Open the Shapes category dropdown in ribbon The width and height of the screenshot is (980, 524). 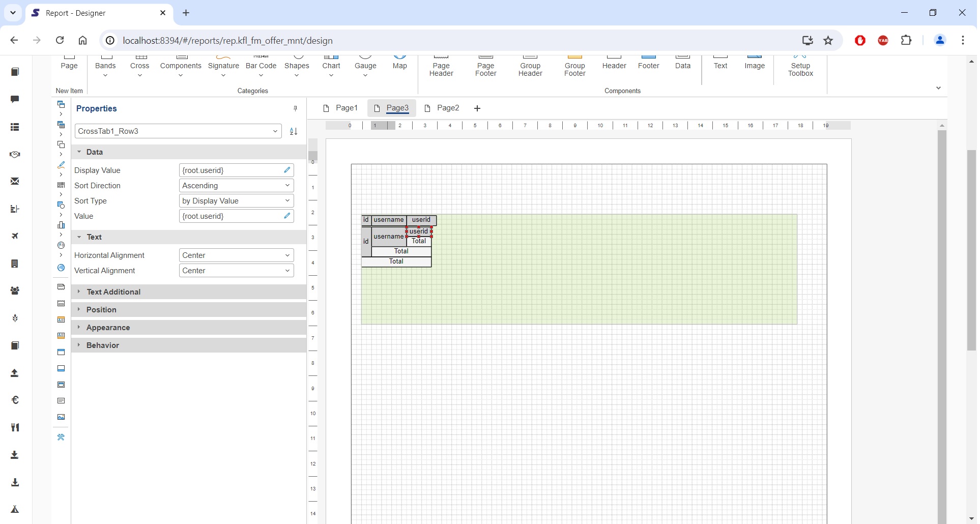(x=297, y=67)
